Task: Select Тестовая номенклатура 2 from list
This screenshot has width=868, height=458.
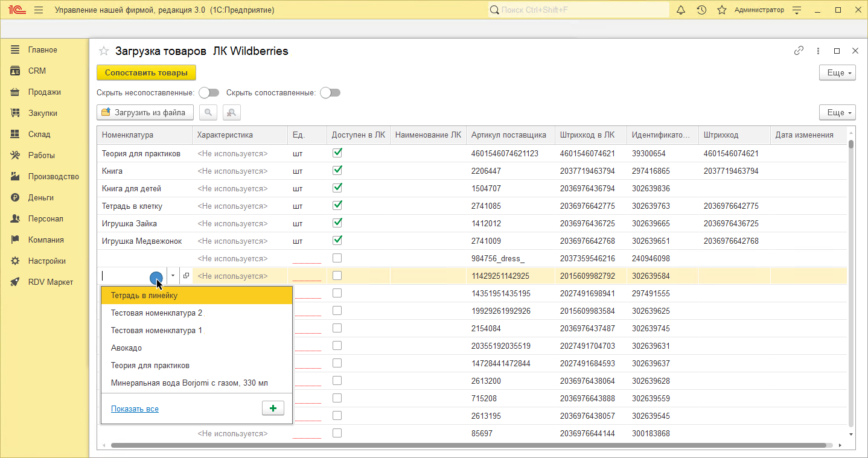Action: (x=197, y=313)
